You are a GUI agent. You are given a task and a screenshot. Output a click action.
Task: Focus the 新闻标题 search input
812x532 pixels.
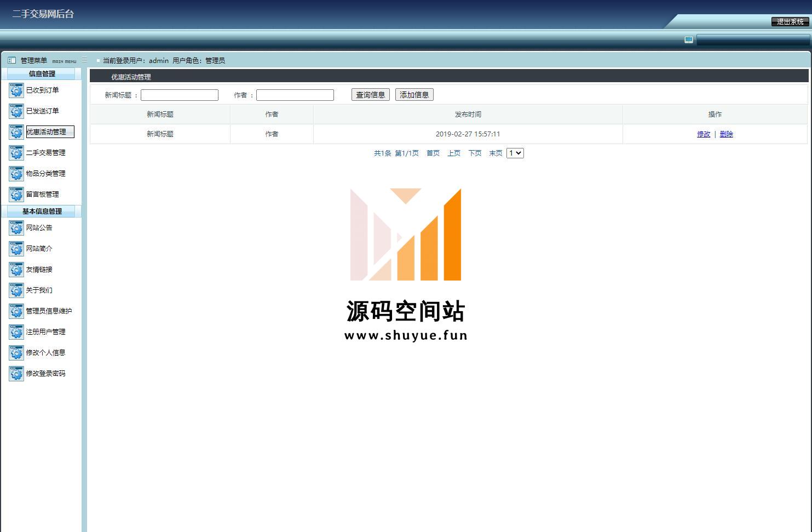(x=180, y=95)
